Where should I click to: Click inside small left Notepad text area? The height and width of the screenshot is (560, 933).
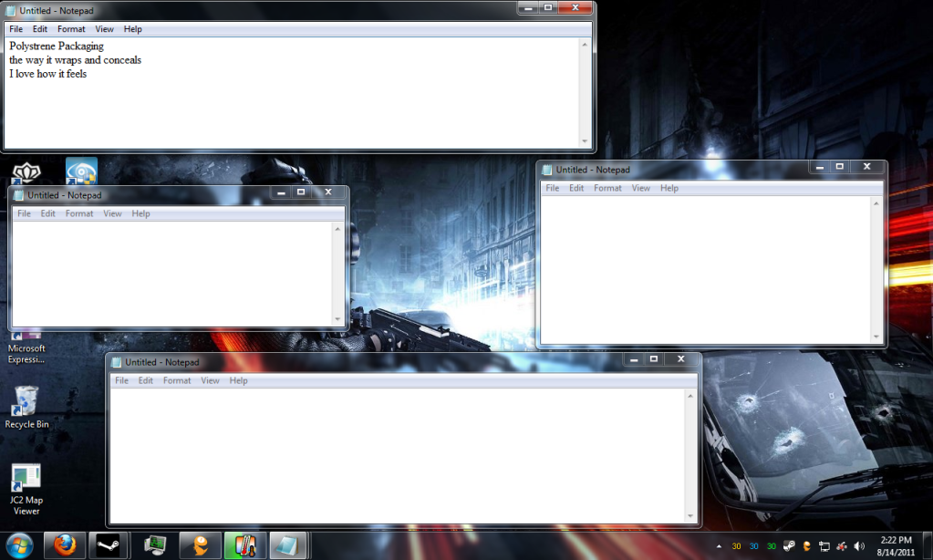172,274
